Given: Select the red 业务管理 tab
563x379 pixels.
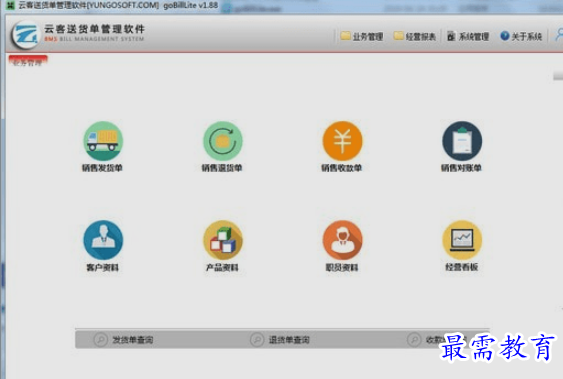Looking at the screenshot, I should click(28, 61).
